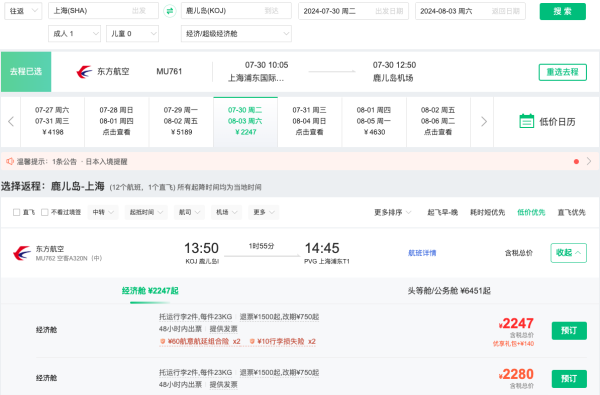The height and width of the screenshot is (395, 600).
Task: Click 日本入境提醒 notice text
Action: click(106, 162)
